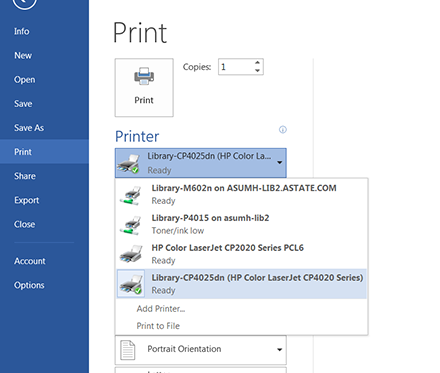This screenshot has width=440, height=373.
Task: Select Library-P4015 on asumh-lib2 printer
Action: 242,224
